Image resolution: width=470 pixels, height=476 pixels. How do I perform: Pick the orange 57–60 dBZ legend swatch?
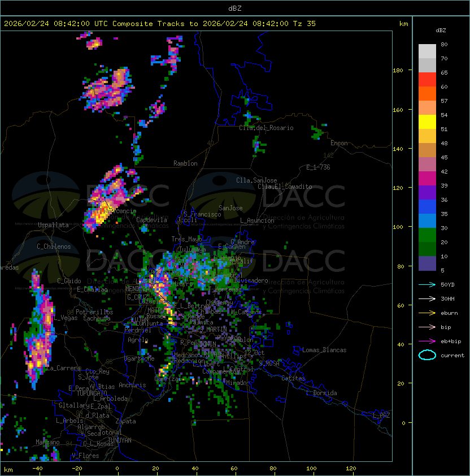point(427,93)
